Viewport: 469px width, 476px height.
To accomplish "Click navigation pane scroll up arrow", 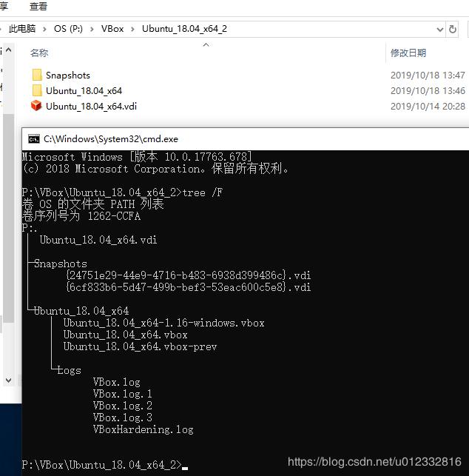I will pyautogui.click(x=9, y=50).
